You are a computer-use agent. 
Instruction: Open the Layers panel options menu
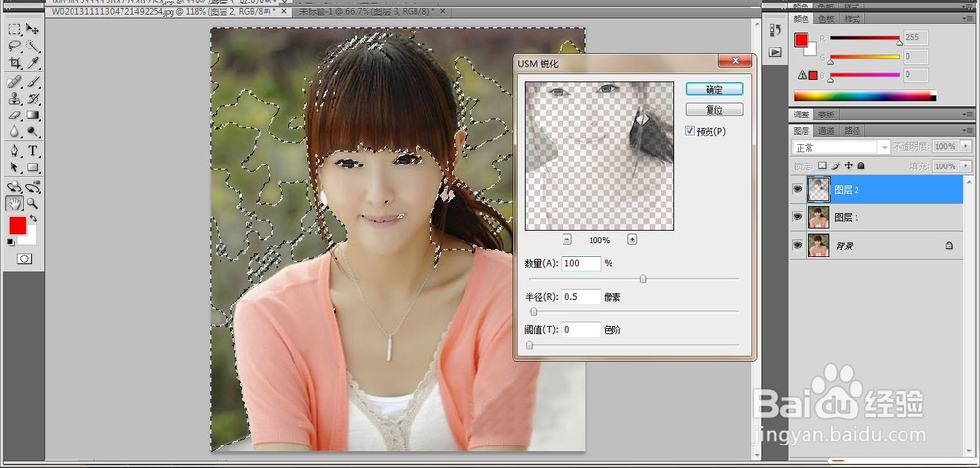tap(967, 131)
